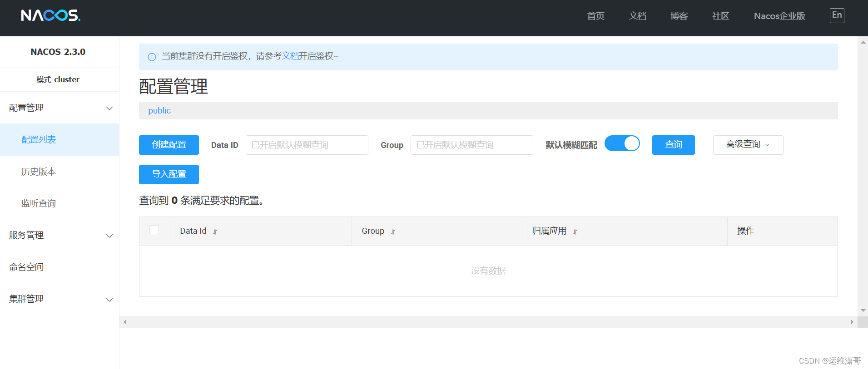Sort table by Group column
This screenshot has height=369, width=868.
[393, 231]
